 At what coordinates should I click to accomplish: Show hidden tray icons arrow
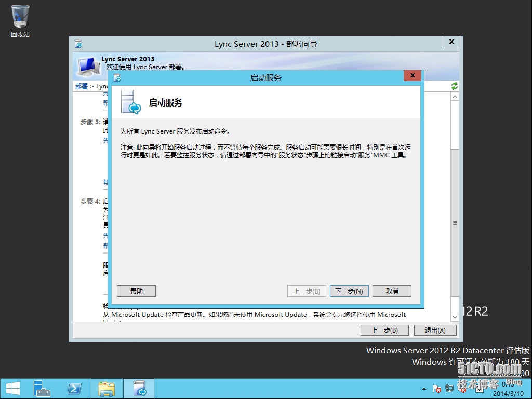(424, 389)
